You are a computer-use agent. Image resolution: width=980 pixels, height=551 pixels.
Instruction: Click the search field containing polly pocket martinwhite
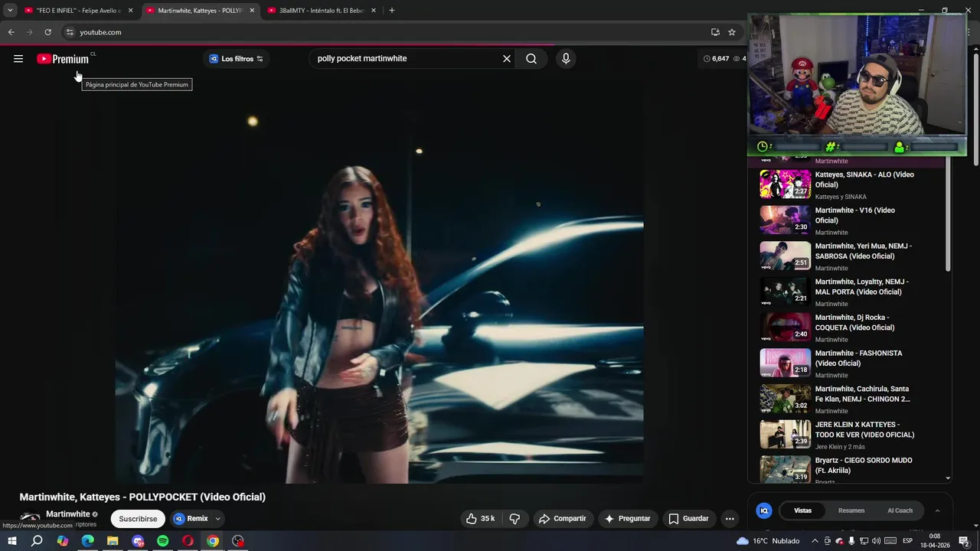pos(406,59)
